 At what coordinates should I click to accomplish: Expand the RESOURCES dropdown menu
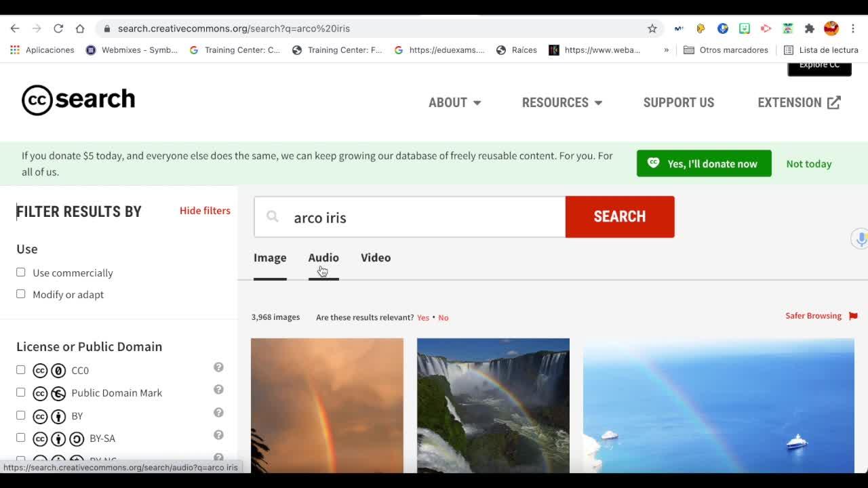pos(562,102)
